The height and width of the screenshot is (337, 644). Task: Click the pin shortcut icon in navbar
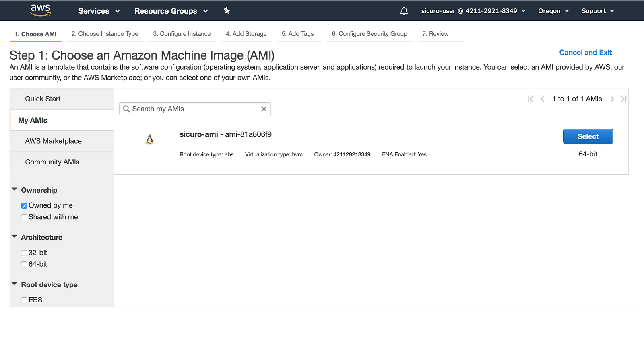tap(227, 11)
